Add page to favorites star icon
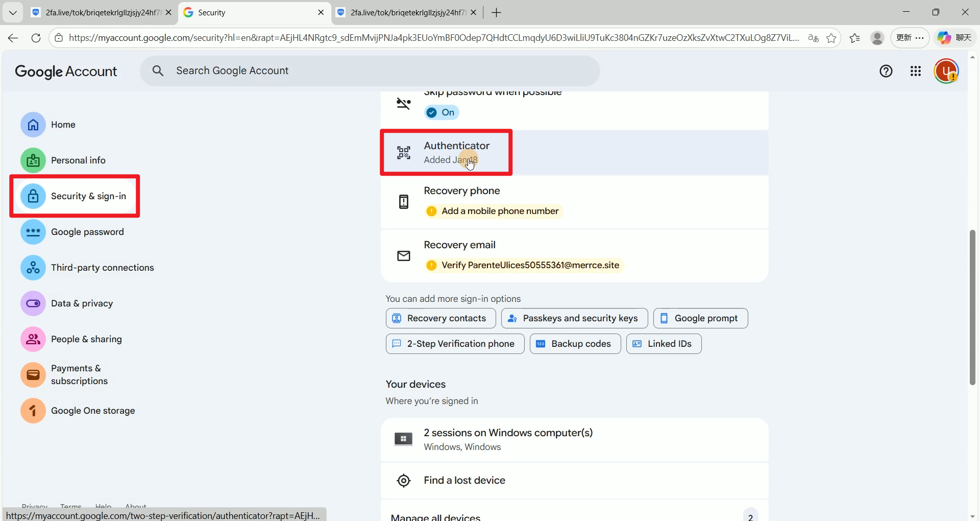Image resolution: width=980 pixels, height=521 pixels. click(831, 38)
